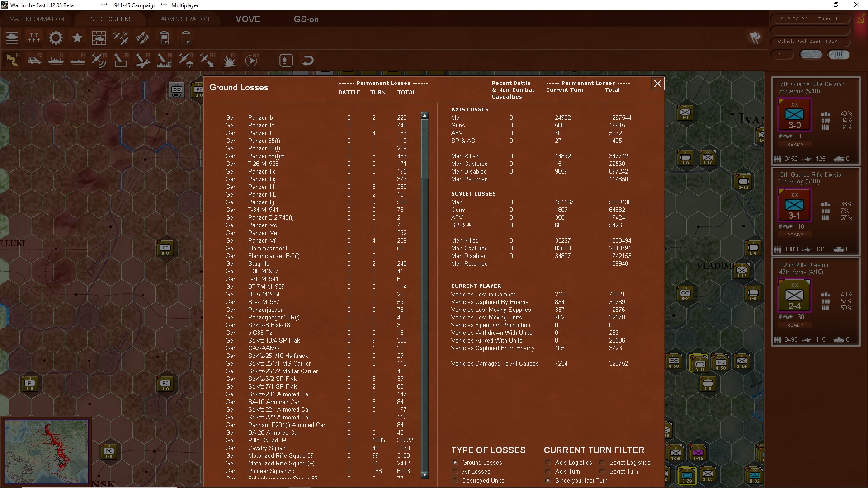Select the air transport F9 parachute icon
The width and height of the screenshot is (868, 488).
(186, 60)
